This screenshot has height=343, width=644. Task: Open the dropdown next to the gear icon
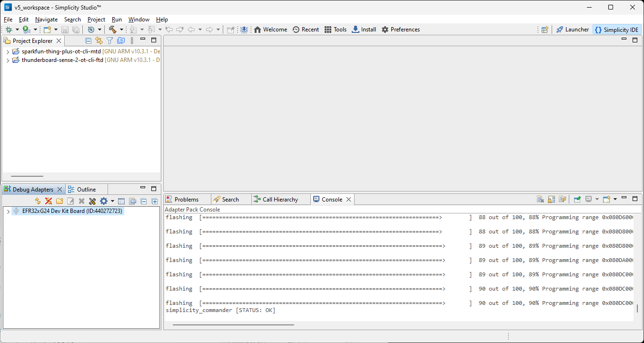tap(112, 201)
